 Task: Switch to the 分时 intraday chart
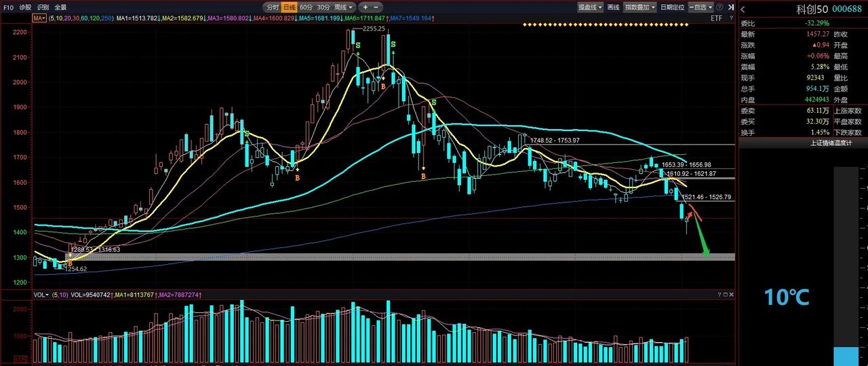point(272,7)
